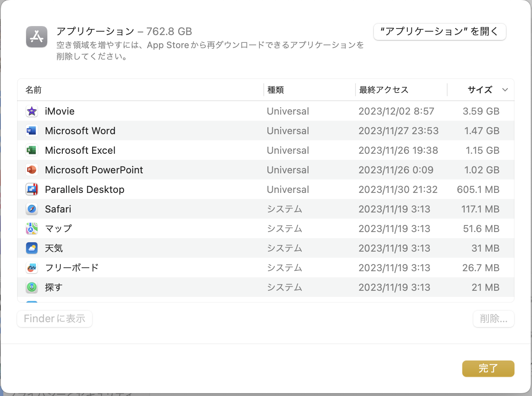Click the Microsoft Word app icon
The height and width of the screenshot is (396, 532).
coord(32,131)
